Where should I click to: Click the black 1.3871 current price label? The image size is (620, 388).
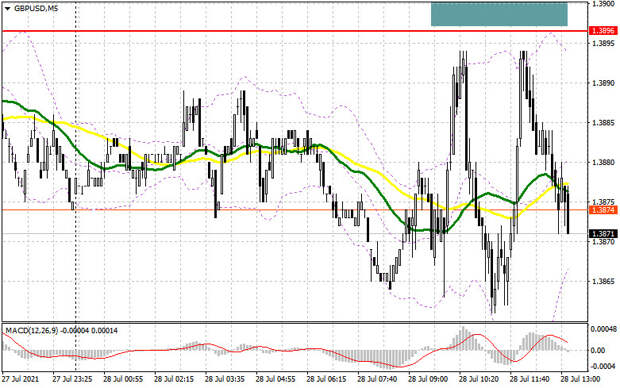(603, 234)
